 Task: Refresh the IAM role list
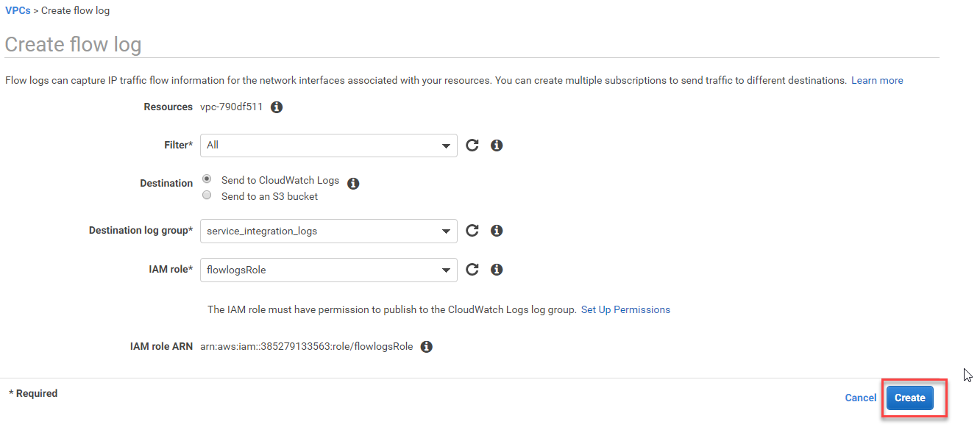pos(472,270)
